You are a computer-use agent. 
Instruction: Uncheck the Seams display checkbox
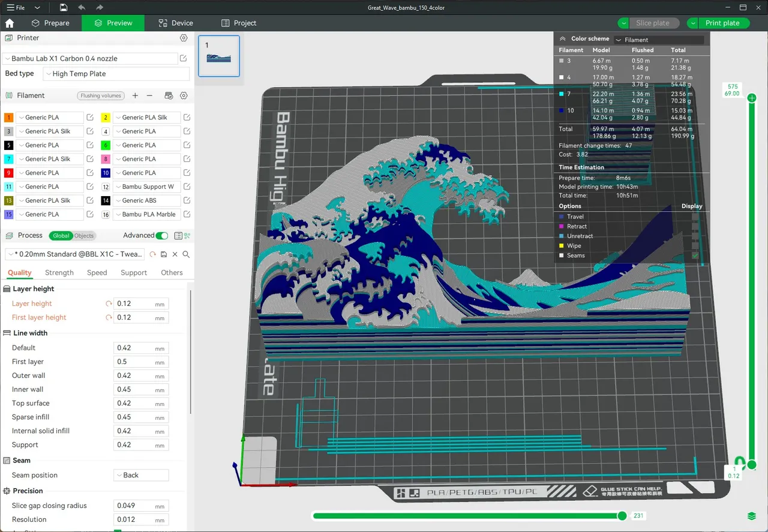click(x=695, y=256)
